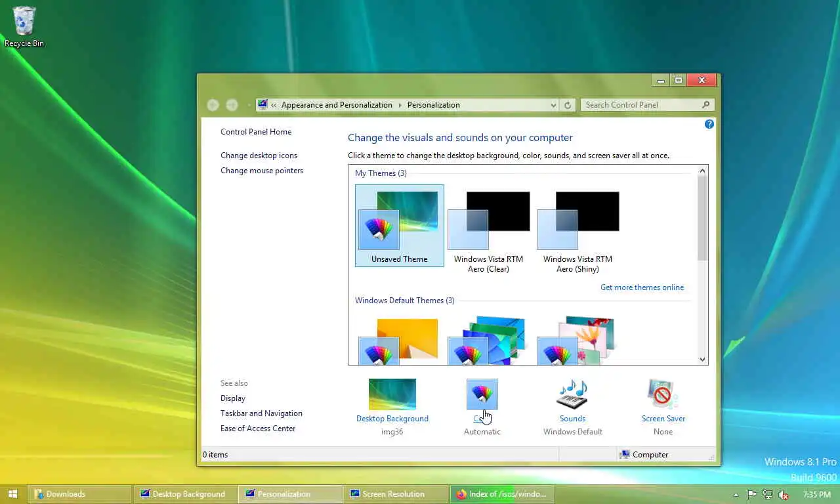Image resolution: width=840 pixels, height=504 pixels.
Task: Switch to Downloads taskbar window
Action: tap(80, 494)
